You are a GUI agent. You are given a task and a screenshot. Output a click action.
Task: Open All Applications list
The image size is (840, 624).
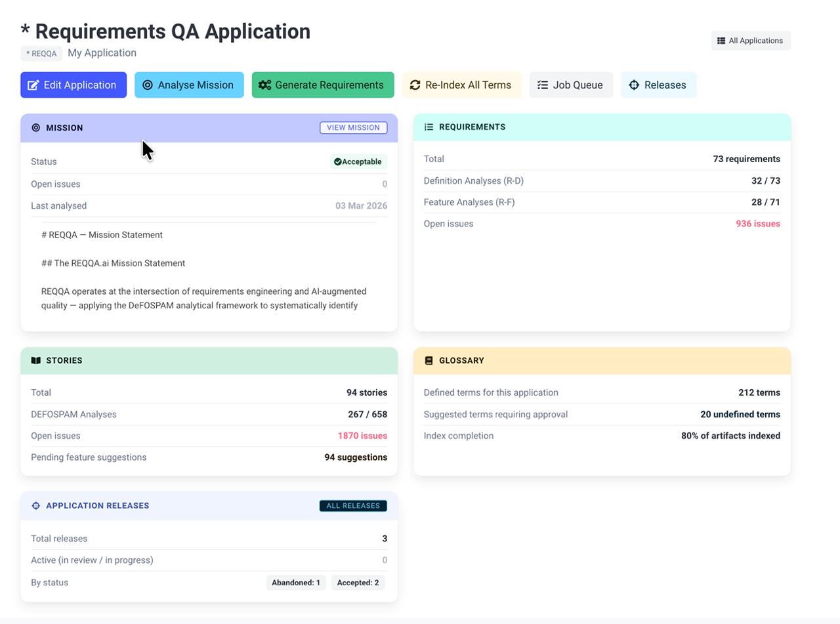point(751,41)
